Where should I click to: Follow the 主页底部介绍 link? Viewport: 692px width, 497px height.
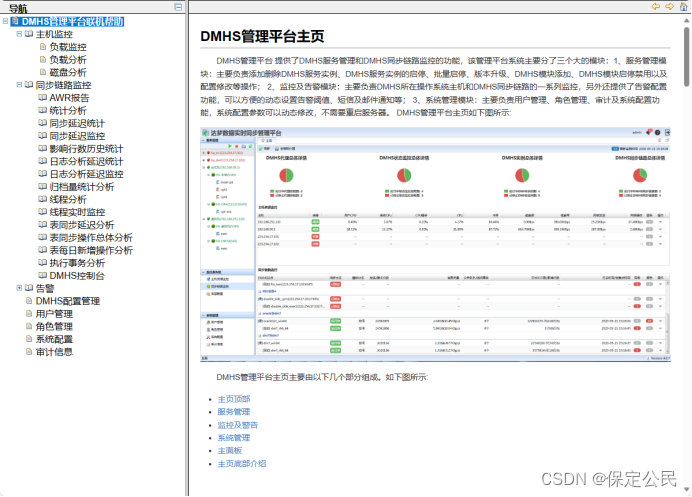242,464
